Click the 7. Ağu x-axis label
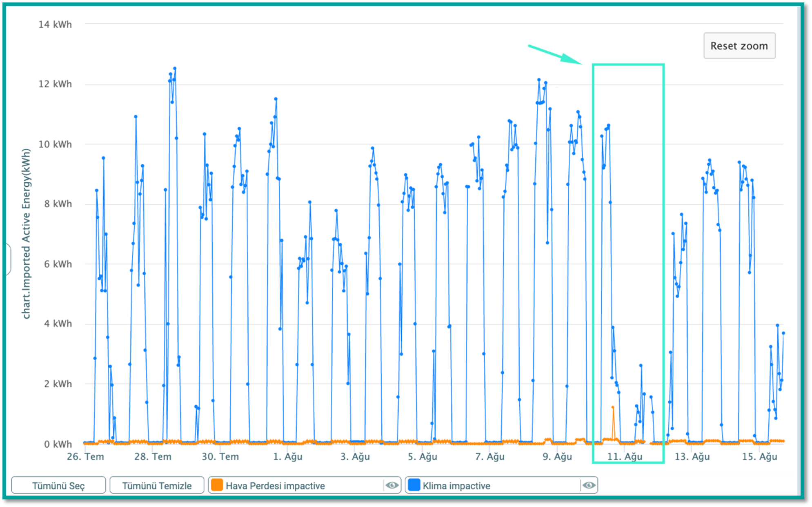Viewport: 812px width, 507px height. pyautogui.click(x=490, y=456)
